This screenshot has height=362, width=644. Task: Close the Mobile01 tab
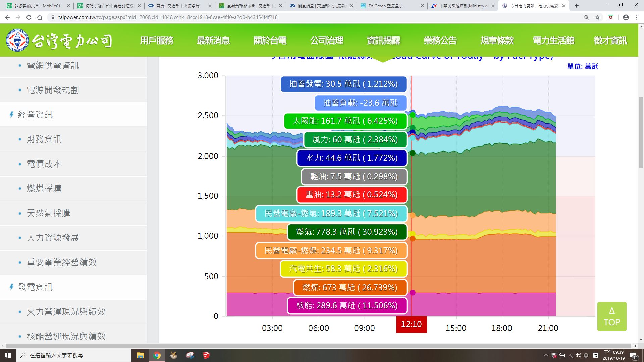click(x=68, y=6)
